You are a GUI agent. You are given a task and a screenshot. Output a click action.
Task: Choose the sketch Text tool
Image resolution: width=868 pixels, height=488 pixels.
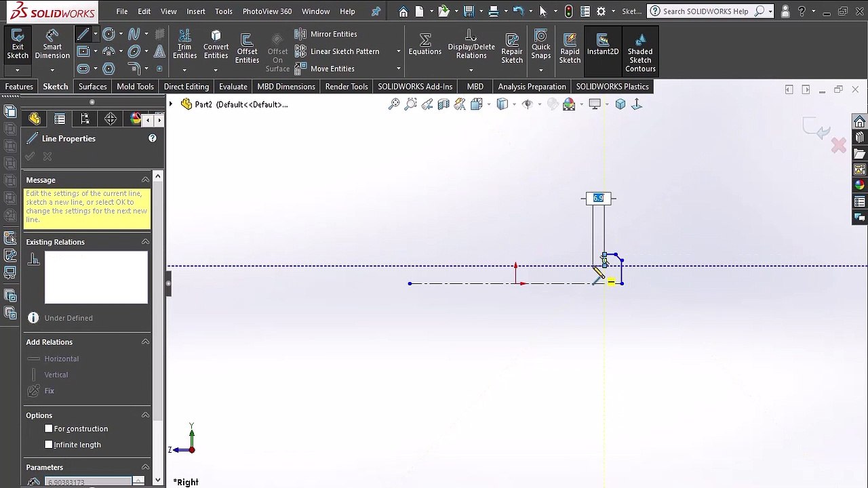[159, 52]
